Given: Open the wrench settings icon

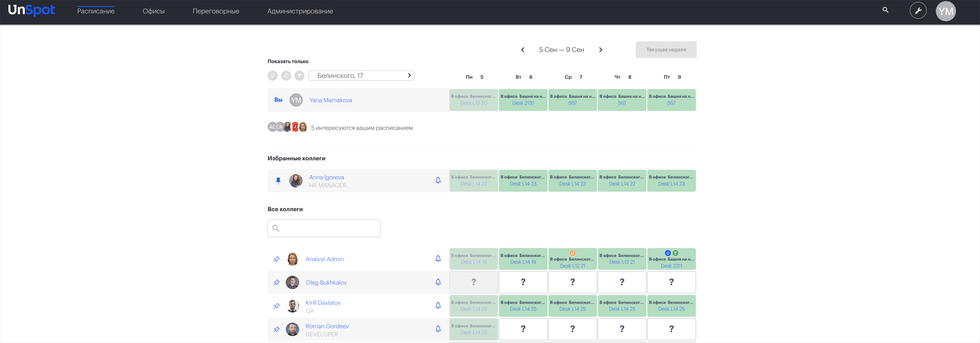Looking at the screenshot, I should pos(918,11).
